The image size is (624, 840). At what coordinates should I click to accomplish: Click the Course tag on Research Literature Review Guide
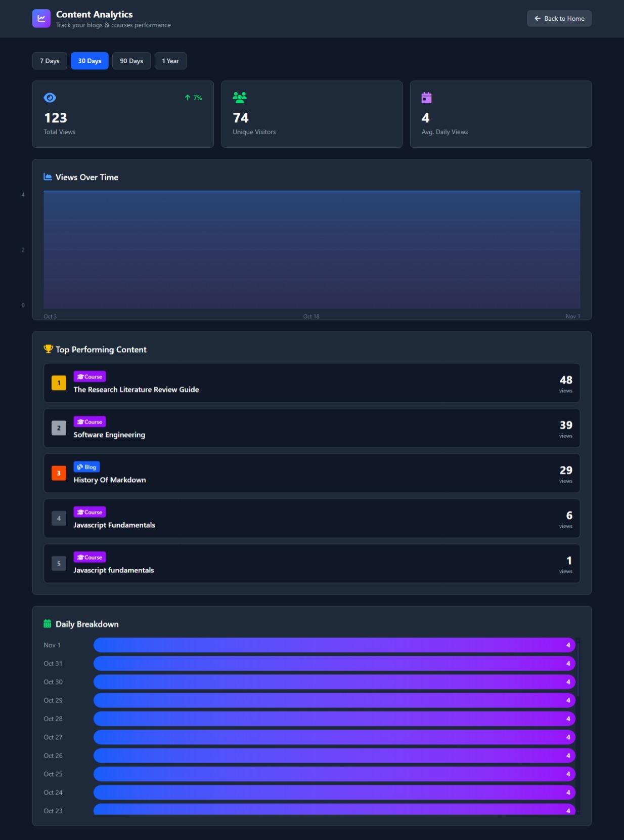pyautogui.click(x=90, y=376)
